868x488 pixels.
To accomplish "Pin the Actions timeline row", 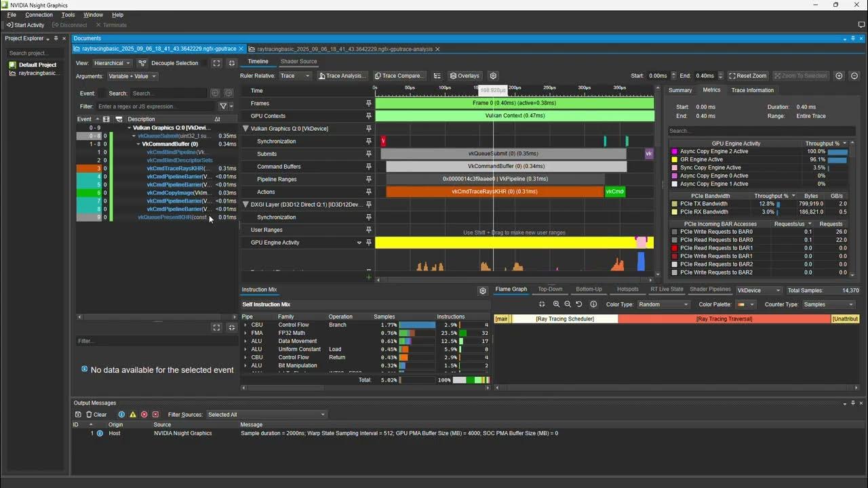I will pos(369,192).
